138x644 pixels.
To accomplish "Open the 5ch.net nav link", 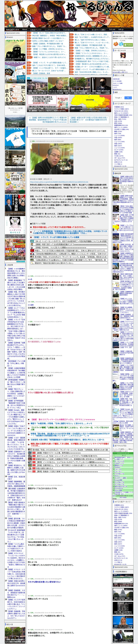I will 112,30.
